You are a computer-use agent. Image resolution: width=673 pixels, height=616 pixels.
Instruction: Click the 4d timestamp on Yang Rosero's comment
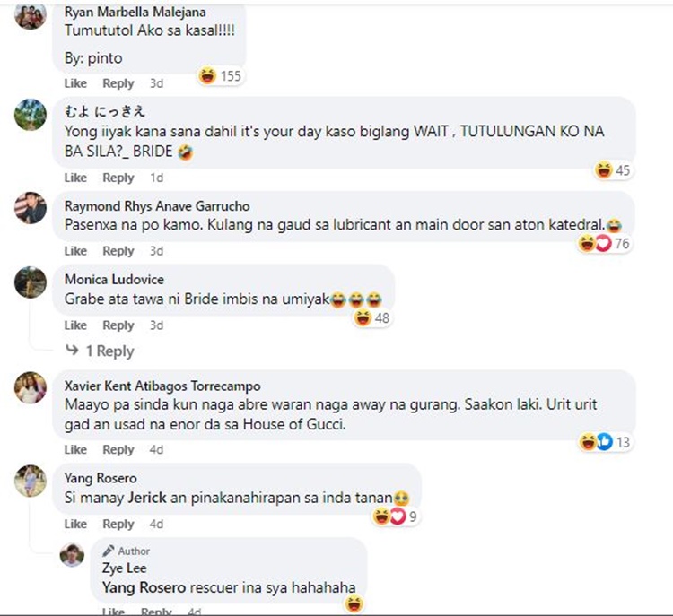click(156, 524)
